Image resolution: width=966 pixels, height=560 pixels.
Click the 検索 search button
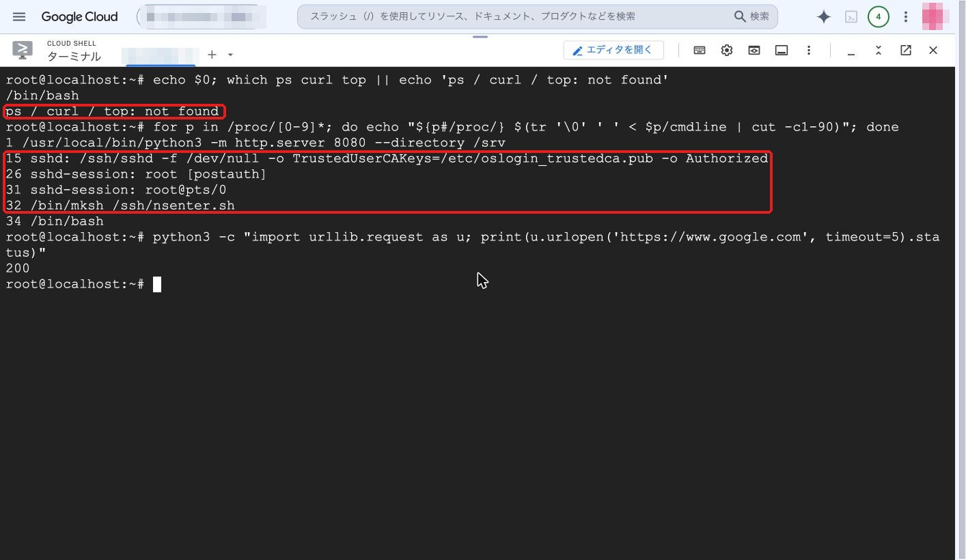click(751, 16)
